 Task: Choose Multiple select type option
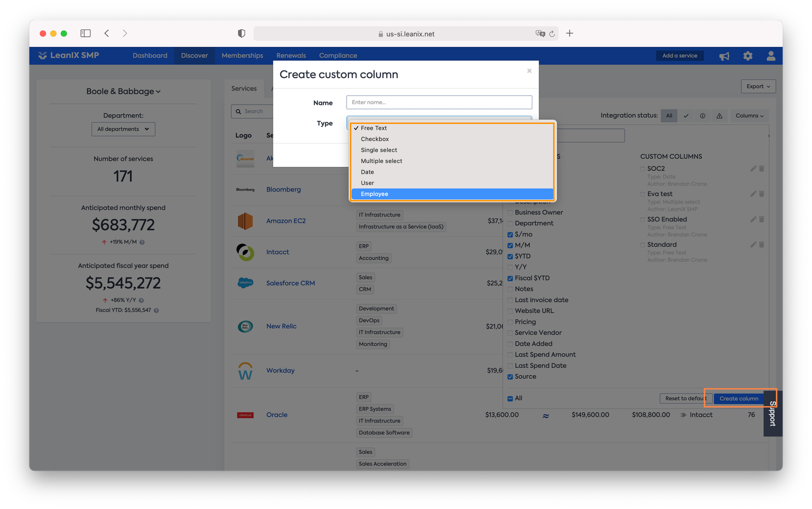click(x=452, y=161)
